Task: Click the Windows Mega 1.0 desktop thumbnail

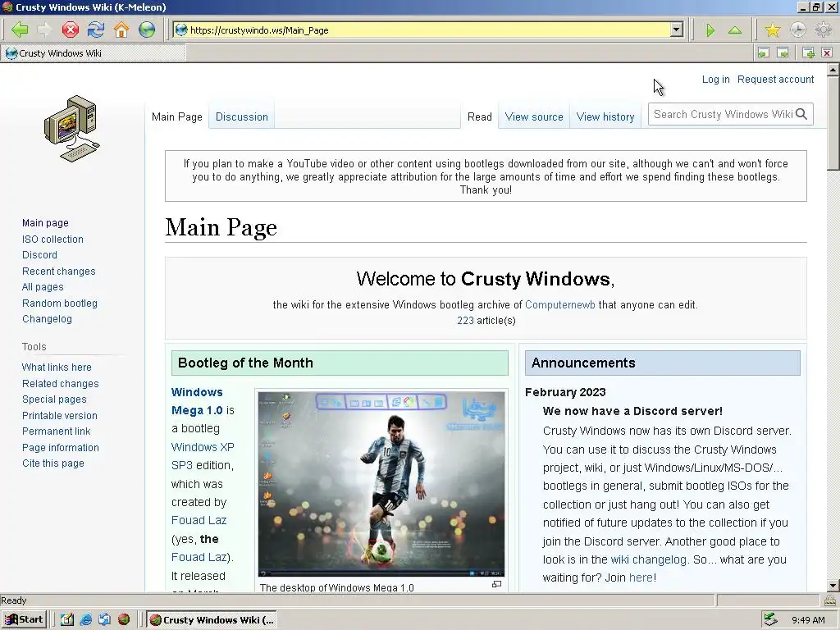Action: pos(381,484)
